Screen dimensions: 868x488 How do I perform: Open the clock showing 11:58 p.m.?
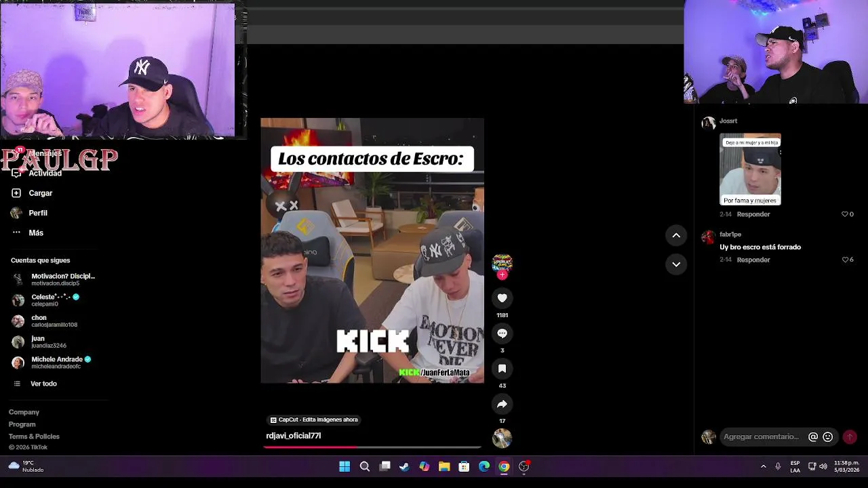846,466
